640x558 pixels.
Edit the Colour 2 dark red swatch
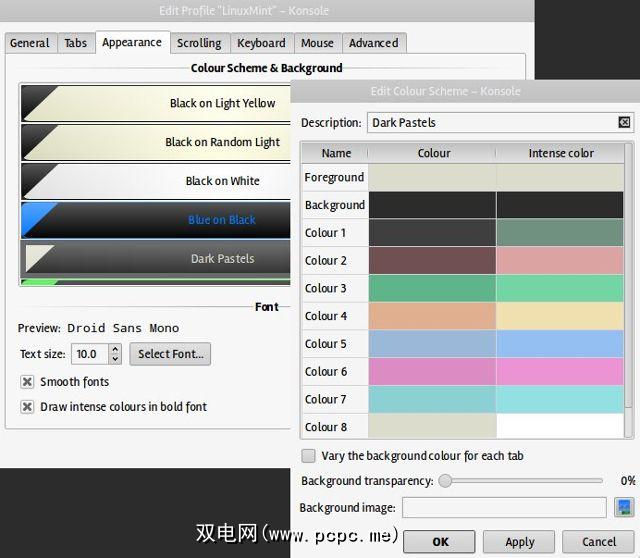point(432,260)
